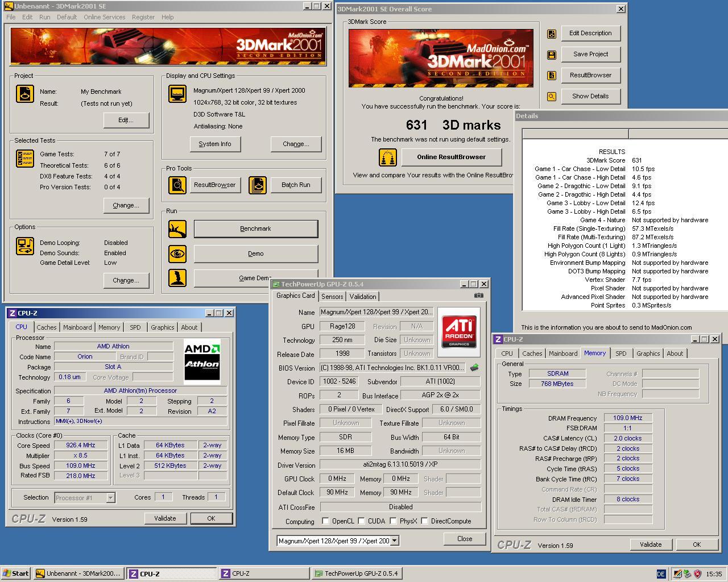Click the Project icon in 3DMark2001
This screenshot has height=582, width=728.
pyautogui.click(x=25, y=94)
